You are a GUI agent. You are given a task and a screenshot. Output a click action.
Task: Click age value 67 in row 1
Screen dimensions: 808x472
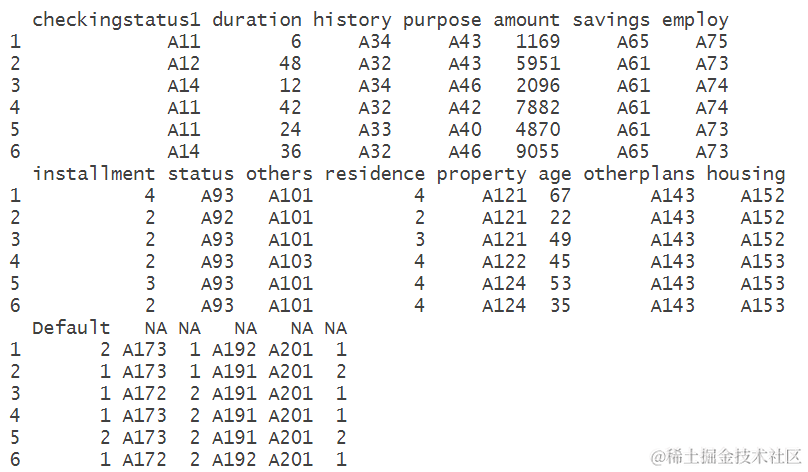pos(560,195)
